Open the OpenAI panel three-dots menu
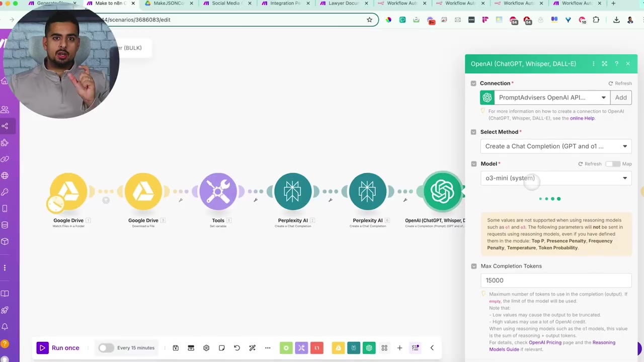The image size is (644, 362). pyautogui.click(x=594, y=64)
